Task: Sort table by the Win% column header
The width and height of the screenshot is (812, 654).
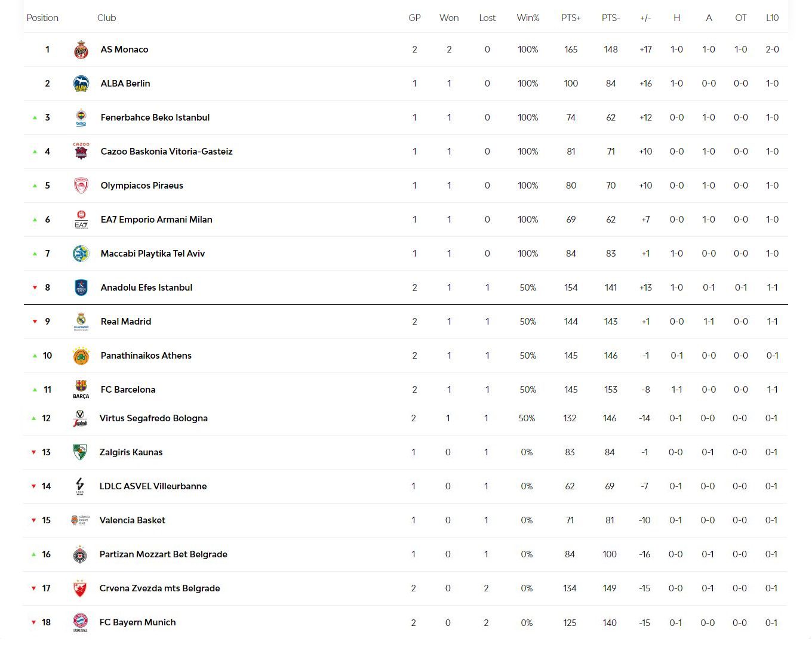Action: [528, 18]
